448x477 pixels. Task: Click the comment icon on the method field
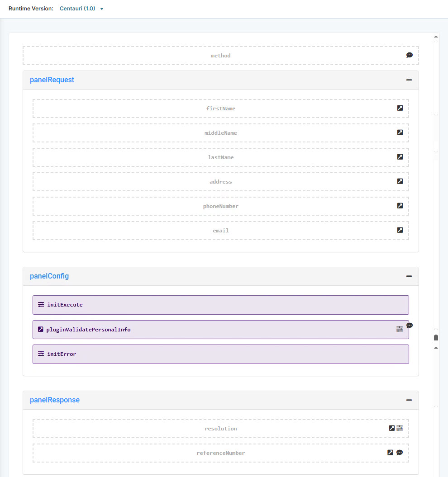(410, 55)
